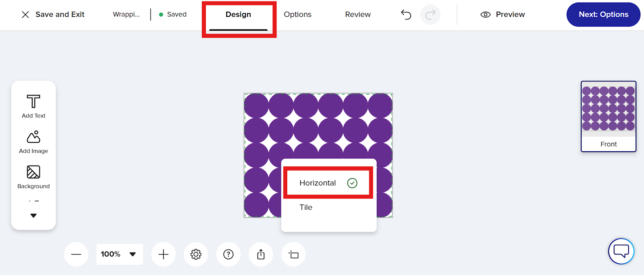Expand more tools with the down arrow
644x275 pixels.
(33, 216)
